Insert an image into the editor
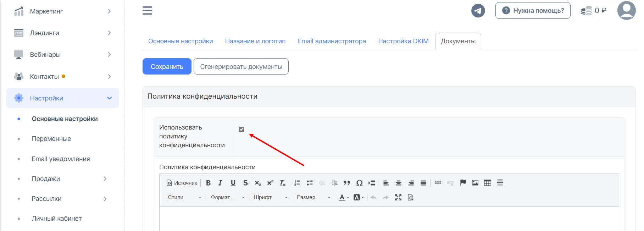Viewport: 644px width, 231px height. (x=475, y=183)
